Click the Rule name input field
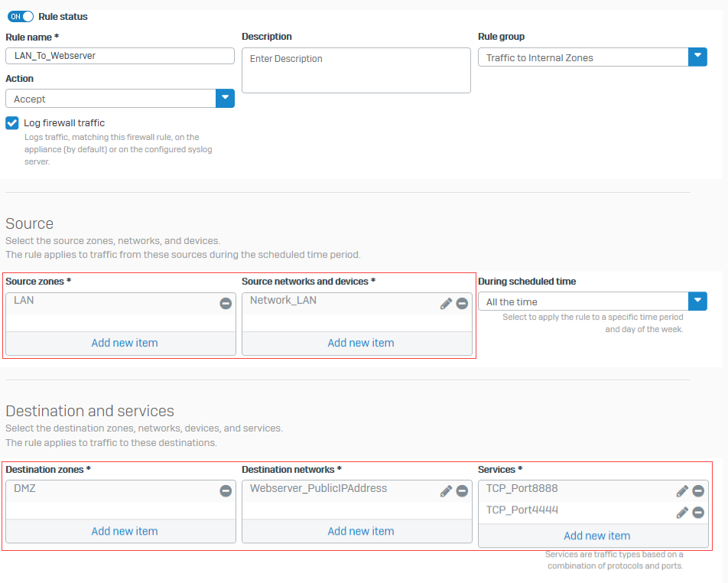Viewport: 728px width, 583px height. 120,56
